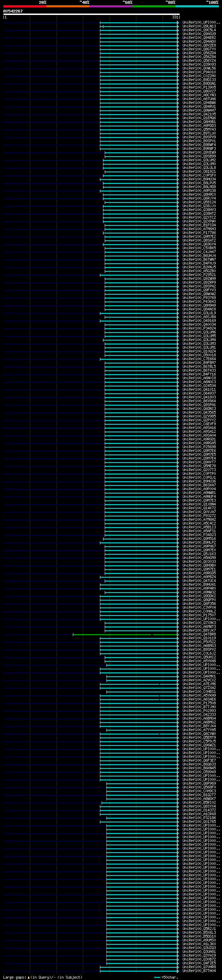The height and width of the screenshot is (980, 222).
Task: Select the UniRef100_A9PH67 label
Action: (x=199, y=546)
